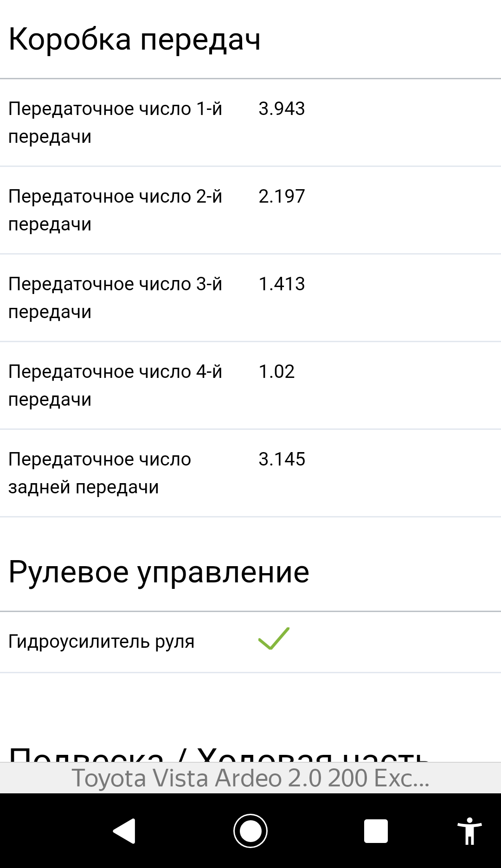The height and width of the screenshot is (868, 501).
Task: Tap the reverse gear ratio label
Action: coord(100,473)
